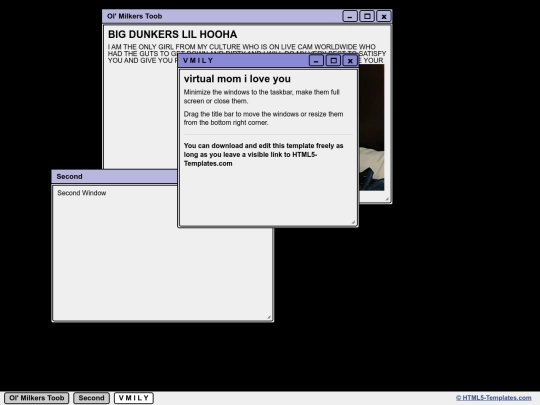Select the Second taskbar button
The image size is (540, 405).
pos(91,398)
